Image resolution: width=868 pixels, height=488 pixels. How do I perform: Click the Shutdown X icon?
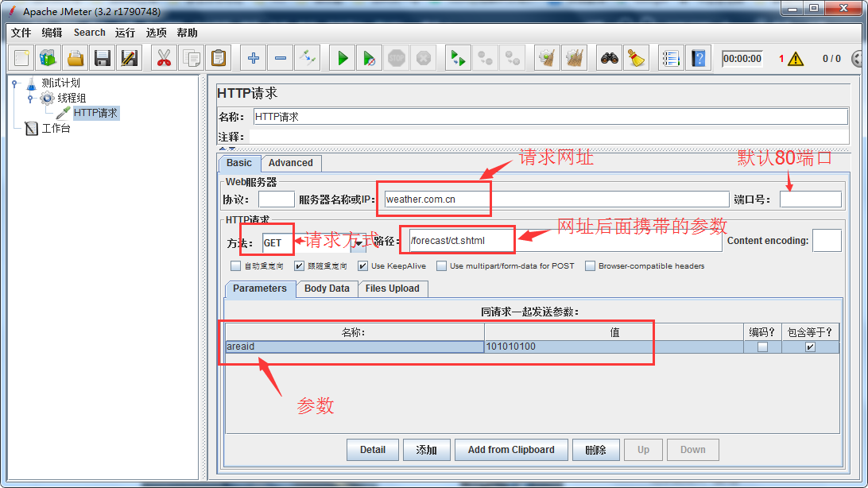pos(424,58)
